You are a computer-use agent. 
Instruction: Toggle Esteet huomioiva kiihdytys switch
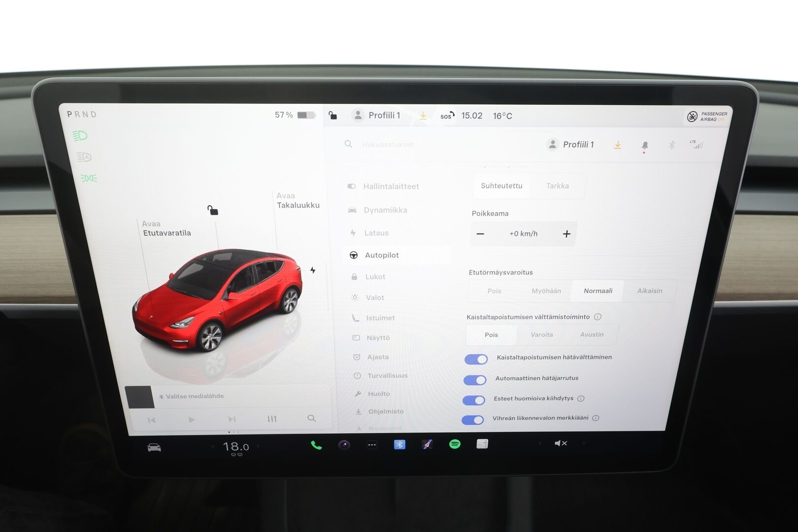[x=474, y=400]
